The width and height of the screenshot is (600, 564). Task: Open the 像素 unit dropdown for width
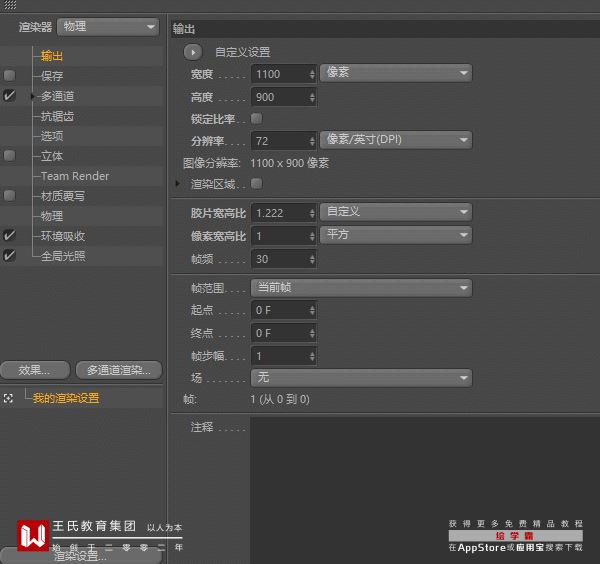[x=396, y=73]
